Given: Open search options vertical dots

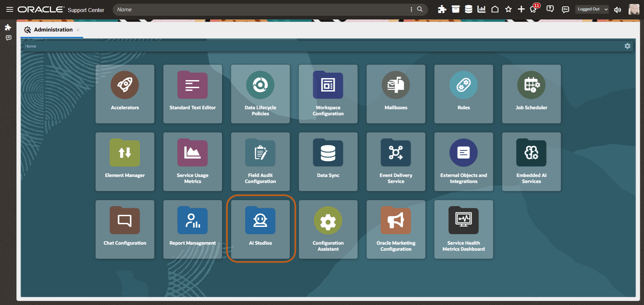Looking at the screenshot, I should [411, 9].
